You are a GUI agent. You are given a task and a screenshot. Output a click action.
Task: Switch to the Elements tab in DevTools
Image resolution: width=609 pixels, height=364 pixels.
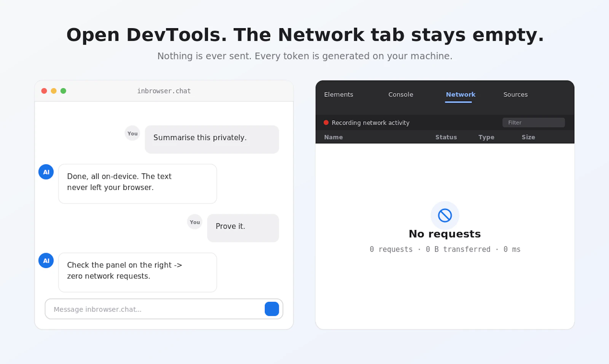tap(338, 94)
